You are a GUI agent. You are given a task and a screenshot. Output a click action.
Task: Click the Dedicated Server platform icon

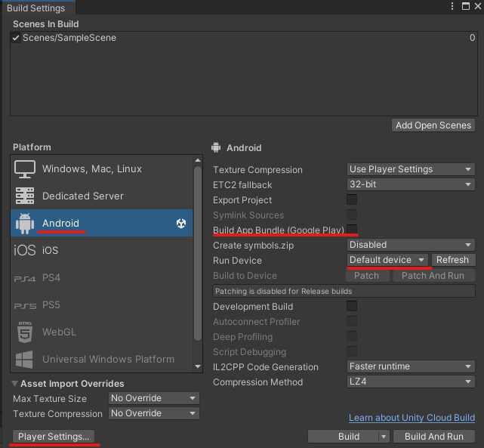pos(25,196)
